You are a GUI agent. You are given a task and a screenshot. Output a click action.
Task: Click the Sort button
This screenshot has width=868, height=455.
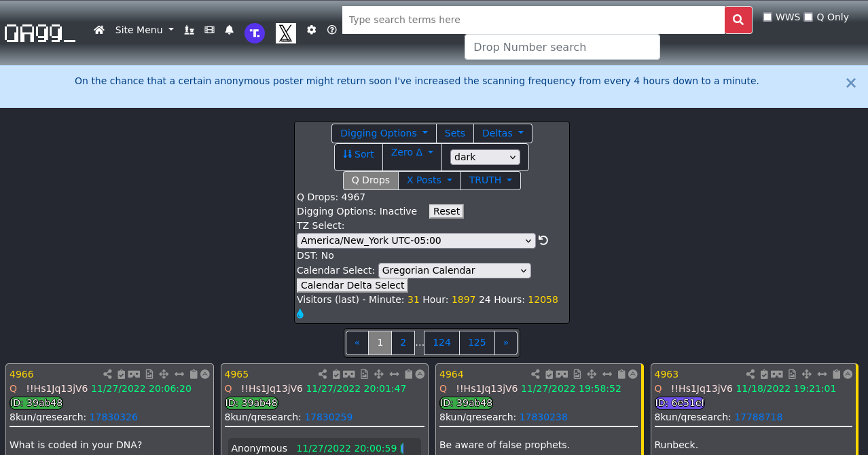[x=359, y=156]
